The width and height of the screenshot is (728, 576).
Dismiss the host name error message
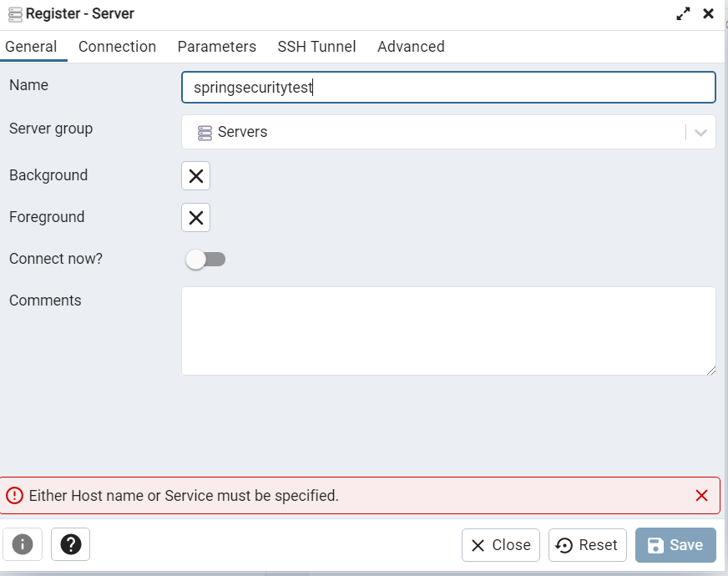pos(701,496)
